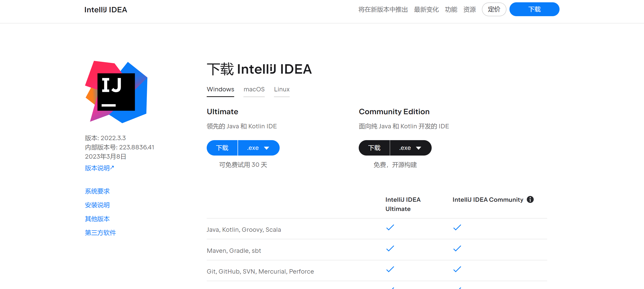
Task: Click Community checkmark in Maven, Gradle, sbt row
Action: (457, 248)
